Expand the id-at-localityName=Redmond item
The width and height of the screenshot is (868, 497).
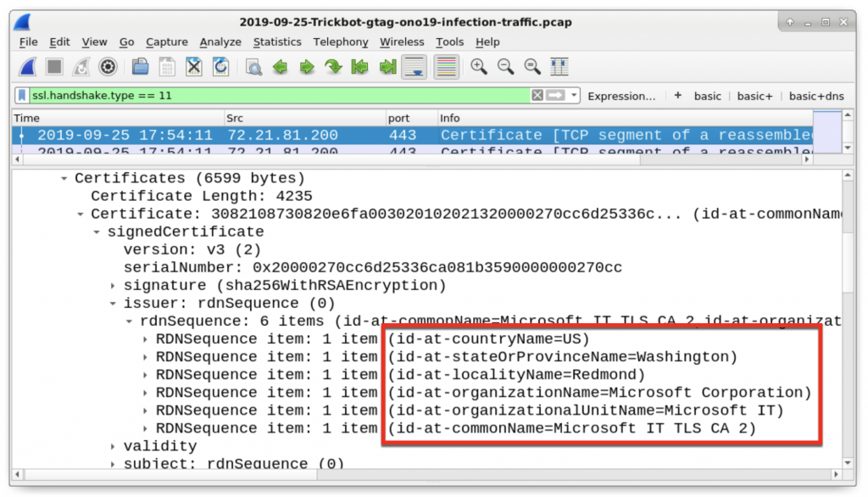pyautogui.click(x=144, y=375)
